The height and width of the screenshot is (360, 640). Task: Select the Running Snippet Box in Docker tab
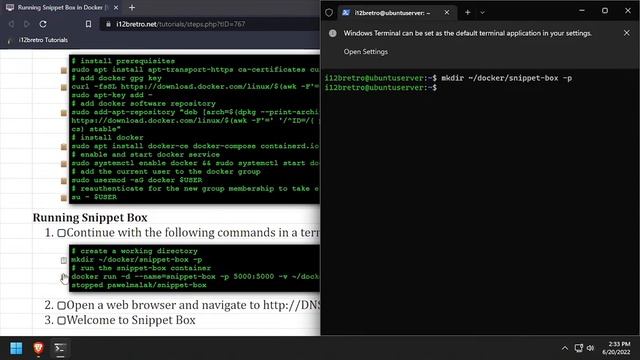(61, 7)
